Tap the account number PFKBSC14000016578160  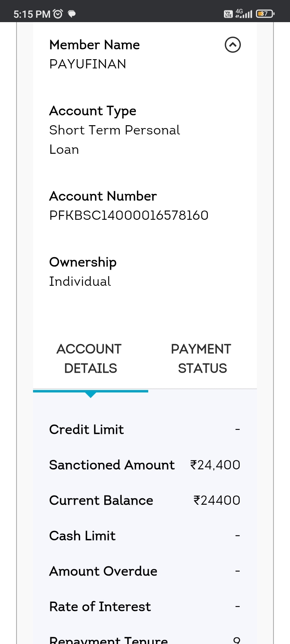(x=128, y=215)
